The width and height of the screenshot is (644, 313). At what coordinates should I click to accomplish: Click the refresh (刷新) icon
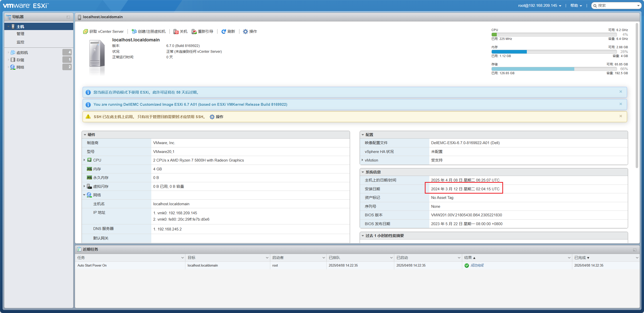pos(224,32)
